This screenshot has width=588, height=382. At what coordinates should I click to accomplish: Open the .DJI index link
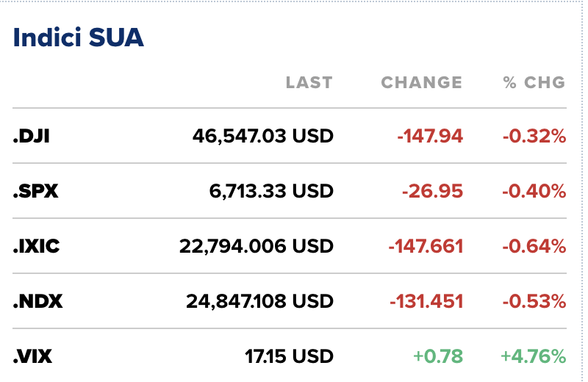pyautogui.click(x=32, y=136)
